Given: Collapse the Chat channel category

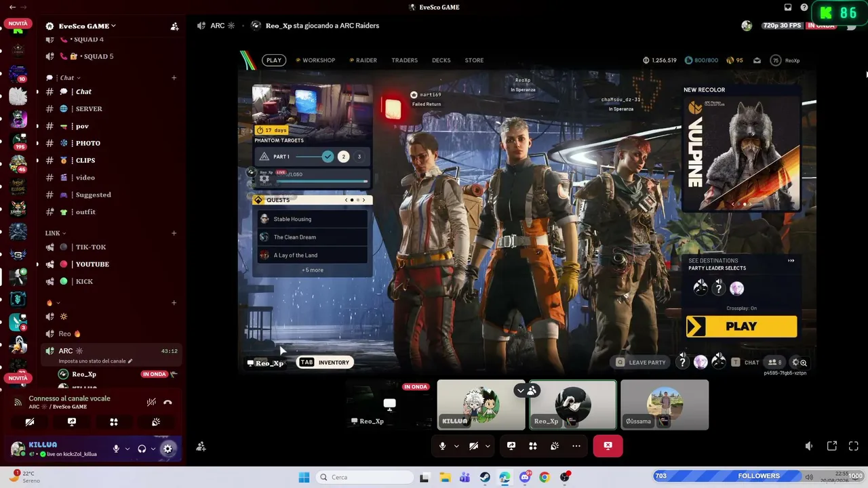Looking at the screenshot, I should (x=70, y=78).
